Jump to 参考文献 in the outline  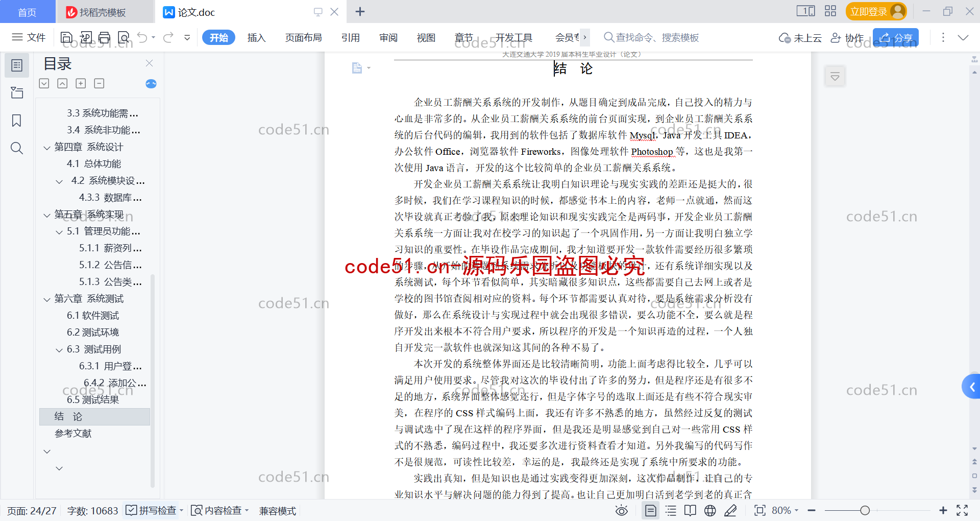tap(73, 434)
